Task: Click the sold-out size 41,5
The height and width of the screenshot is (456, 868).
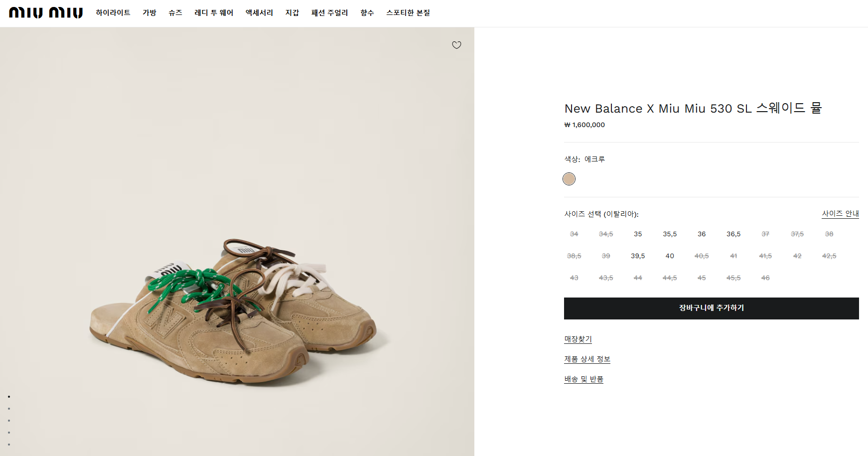Action: click(765, 256)
